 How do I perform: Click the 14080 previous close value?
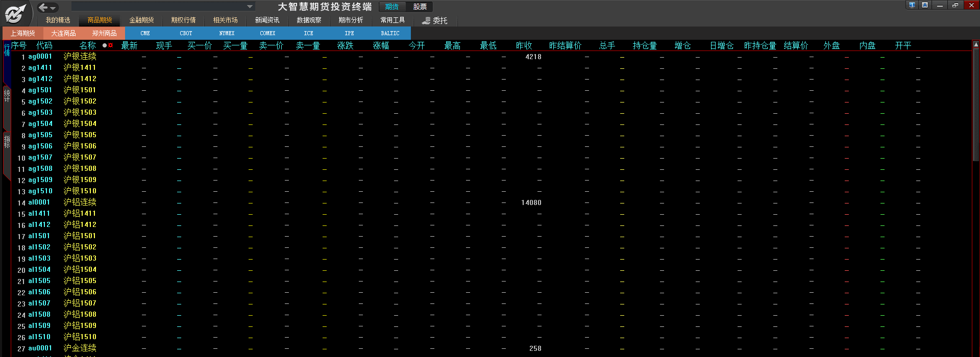coord(531,202)
